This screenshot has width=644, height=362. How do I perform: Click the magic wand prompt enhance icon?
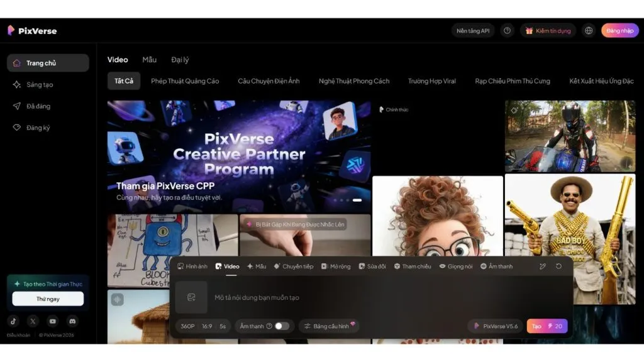(x=543, y=266)
